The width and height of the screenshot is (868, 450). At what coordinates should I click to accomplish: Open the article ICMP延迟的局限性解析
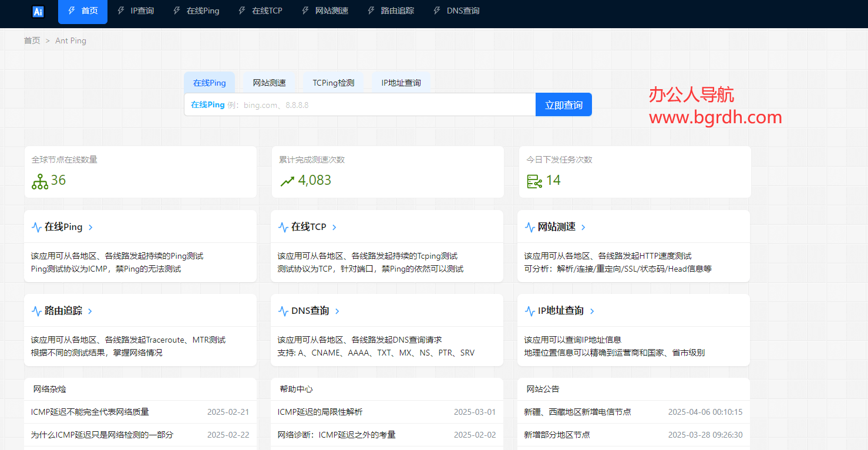320,412
